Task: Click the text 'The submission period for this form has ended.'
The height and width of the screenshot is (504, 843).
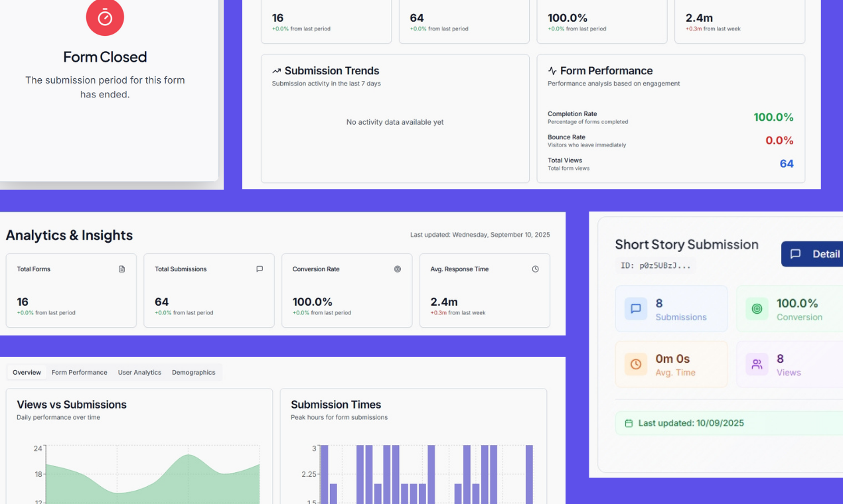Action: 105,87
